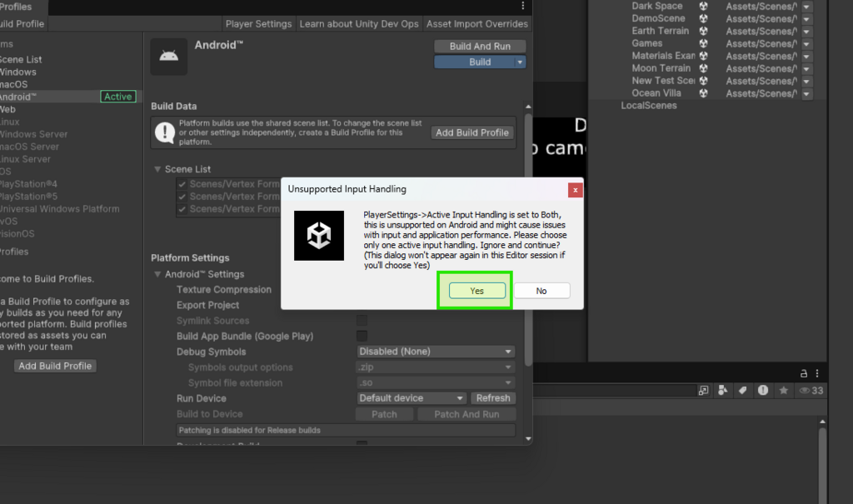This screenshot has width=853, height=504.
Task: Uncheck the first scene in Scene List
Action: 182,184
